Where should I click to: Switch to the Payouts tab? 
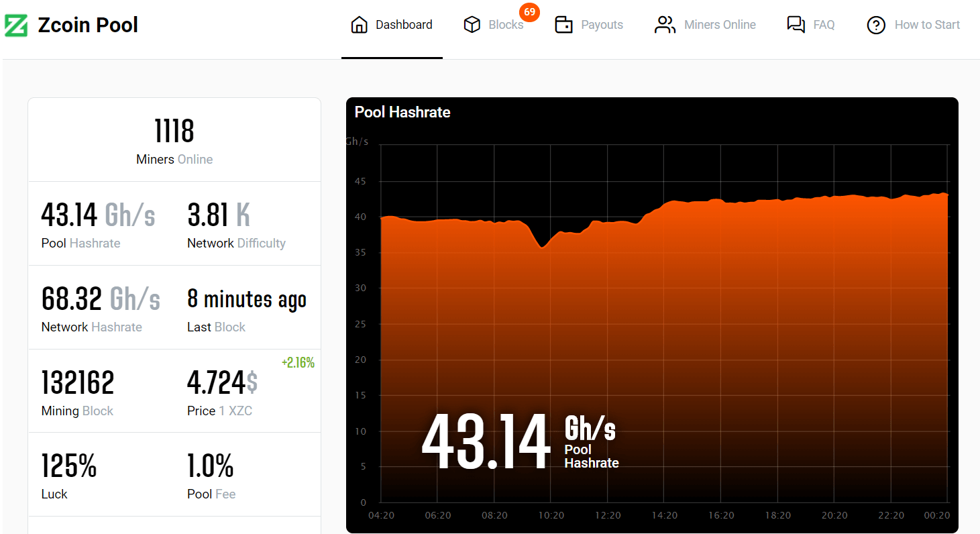point(589,25)
